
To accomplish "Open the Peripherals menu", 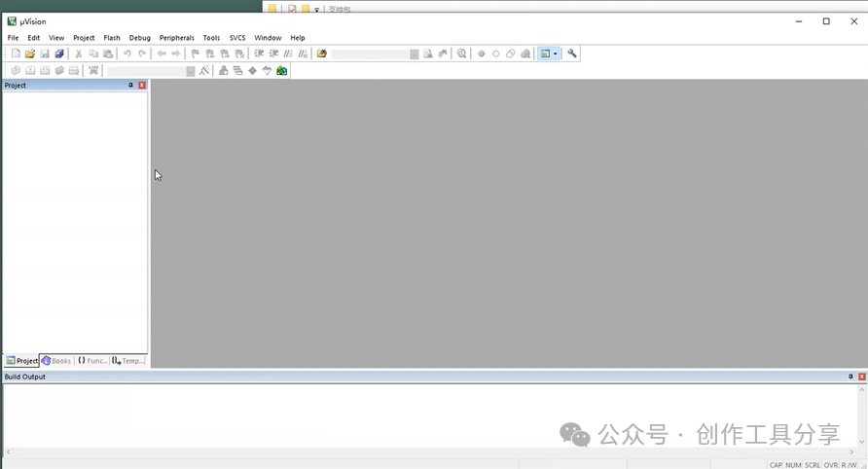I will [176, 38].
